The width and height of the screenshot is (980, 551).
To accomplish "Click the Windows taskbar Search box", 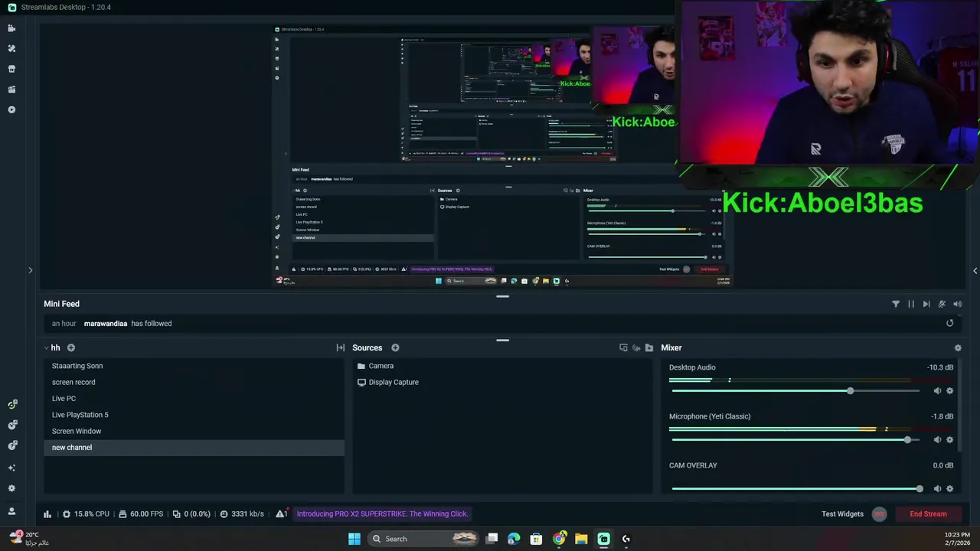I will click(x=423, y=539).
